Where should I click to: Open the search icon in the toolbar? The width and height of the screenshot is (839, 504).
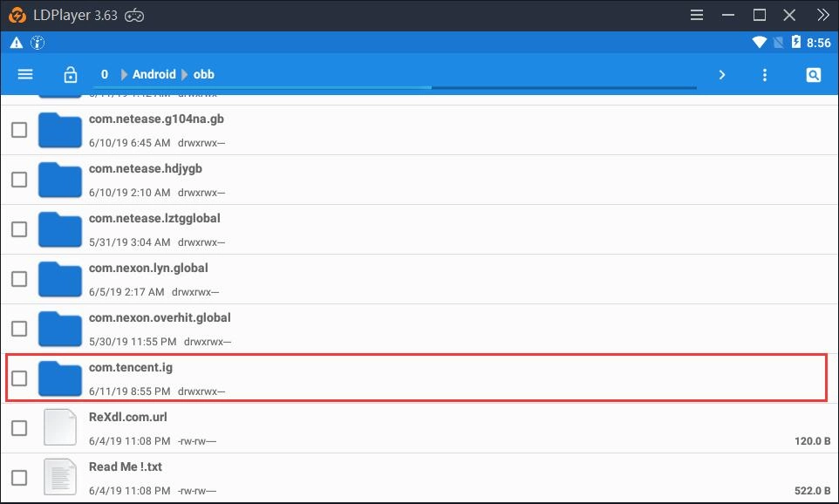813,74
